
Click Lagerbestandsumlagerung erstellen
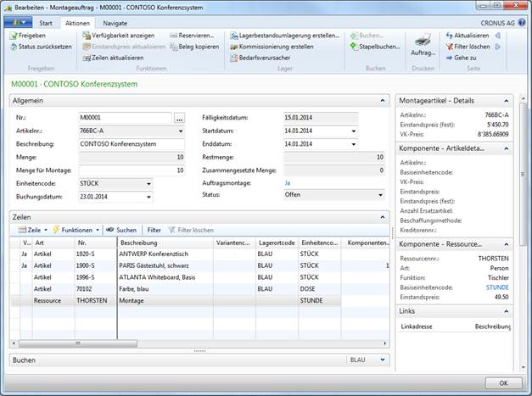pyautogui.click(x=285, y=36)
